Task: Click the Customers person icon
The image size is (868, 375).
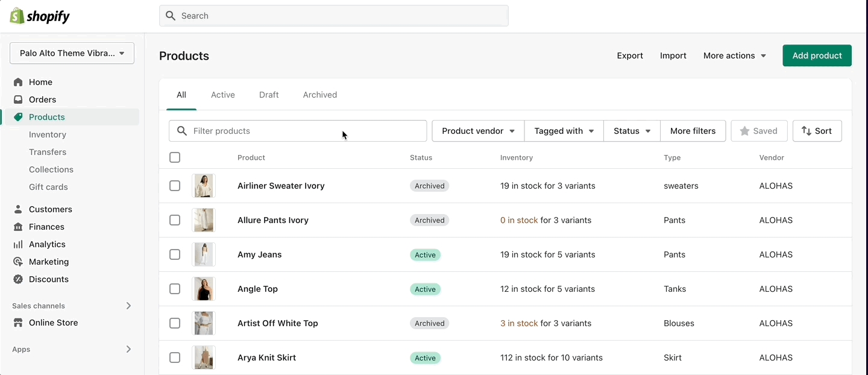Action: [18, 209]
